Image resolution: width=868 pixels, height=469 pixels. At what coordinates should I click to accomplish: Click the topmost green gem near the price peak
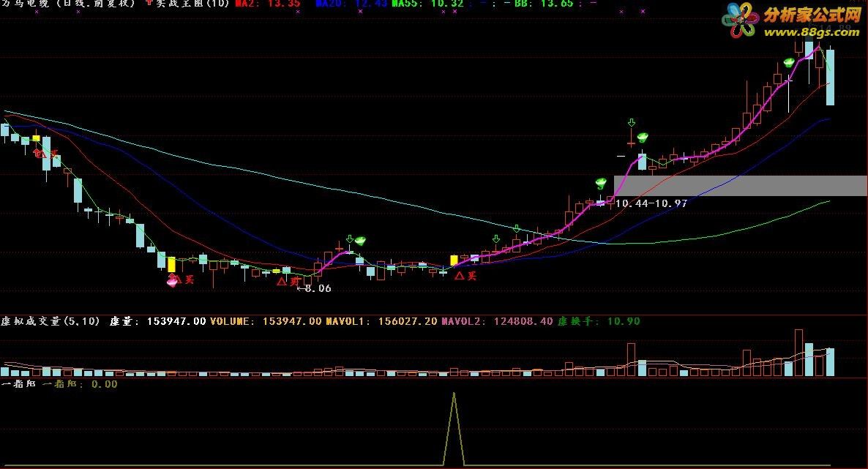tap(789, 63)
